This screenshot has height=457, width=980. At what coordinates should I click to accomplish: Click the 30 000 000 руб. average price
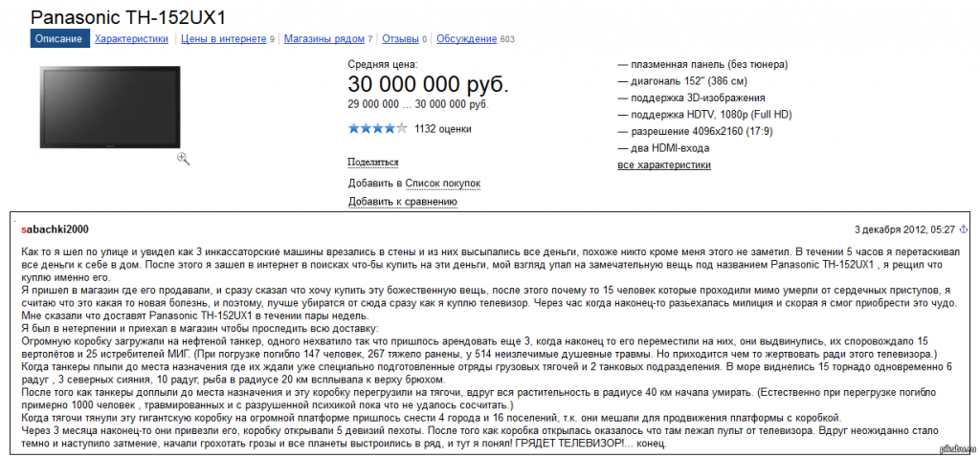[x=428, y=84]
